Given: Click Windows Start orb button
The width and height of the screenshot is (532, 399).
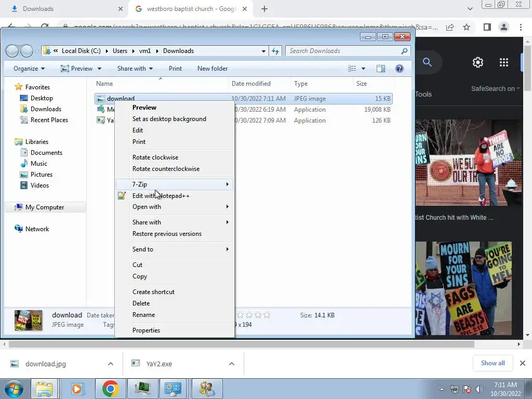Looking at the screenshot, I should point(14,389).
